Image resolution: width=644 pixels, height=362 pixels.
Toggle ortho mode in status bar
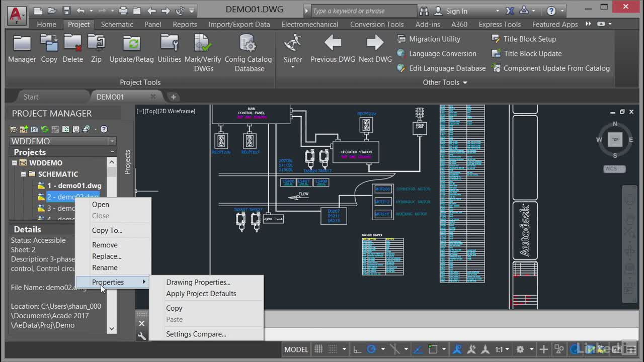coord(357,349)
